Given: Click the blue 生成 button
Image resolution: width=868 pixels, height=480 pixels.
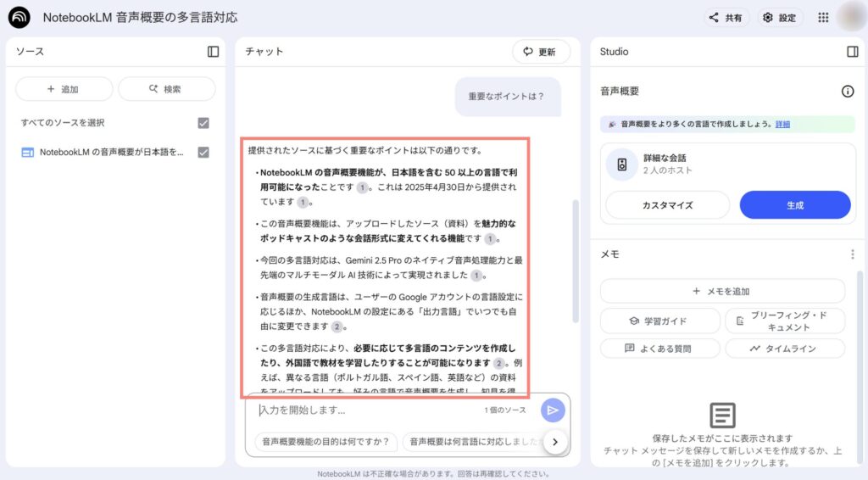Looking at the screenshot, I should coord(795,205).
